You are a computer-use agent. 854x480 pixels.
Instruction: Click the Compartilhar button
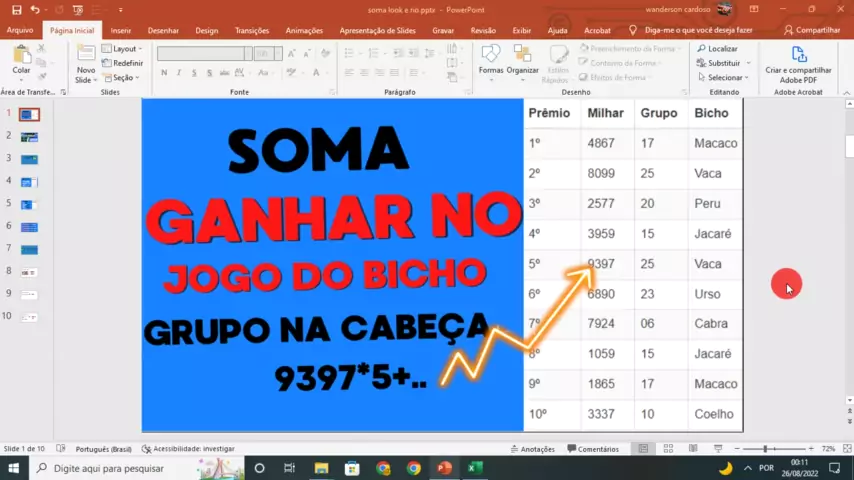(x=812, y=31)
